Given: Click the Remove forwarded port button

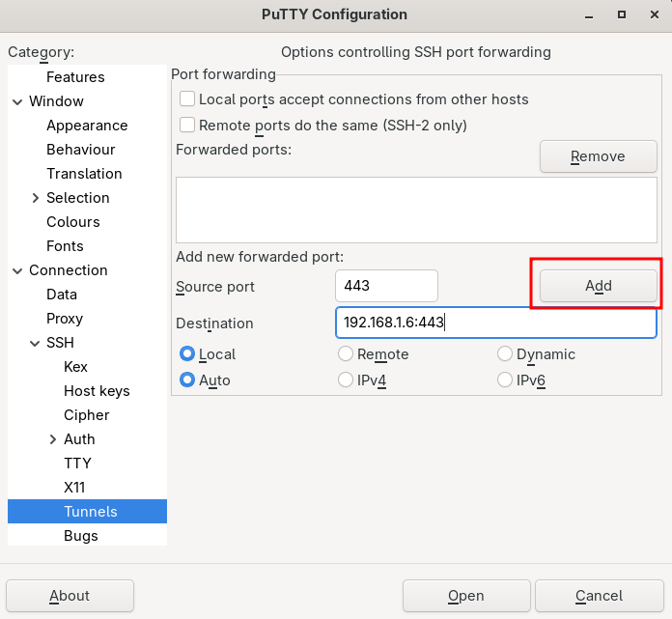Looking at the screenshot, I should point(599,156).
